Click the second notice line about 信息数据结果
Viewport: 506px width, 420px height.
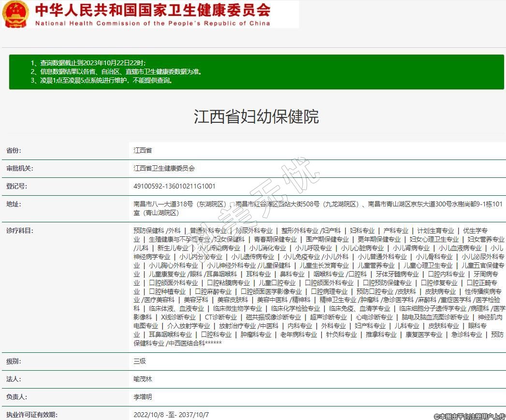(x=116, y=72)
